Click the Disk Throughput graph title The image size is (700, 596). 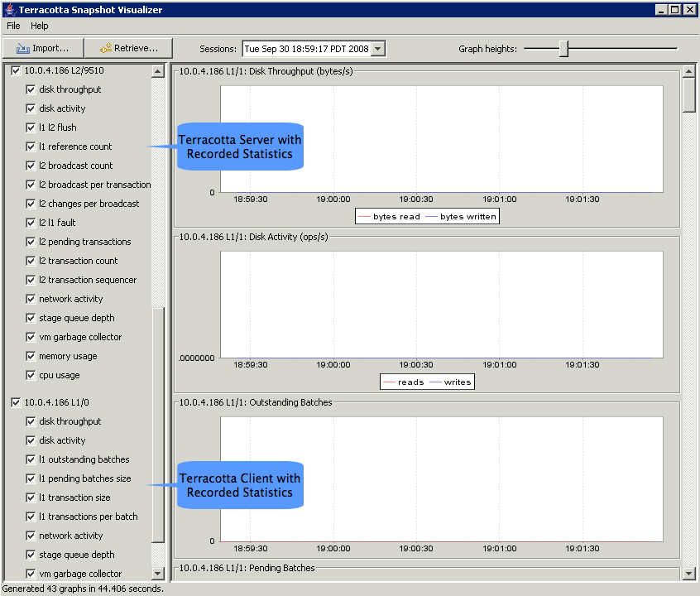pyautogui.click(x=266, y=71)
